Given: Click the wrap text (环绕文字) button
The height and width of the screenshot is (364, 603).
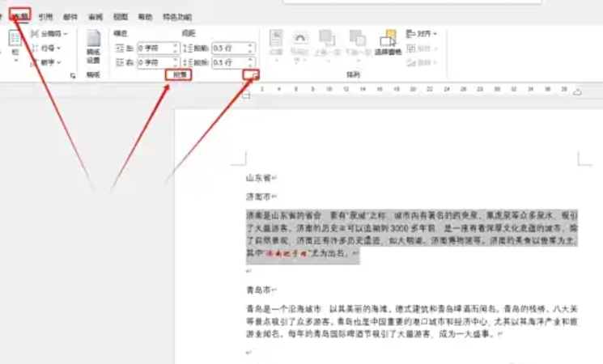Looking at the screenshot, I should (299, 47).
